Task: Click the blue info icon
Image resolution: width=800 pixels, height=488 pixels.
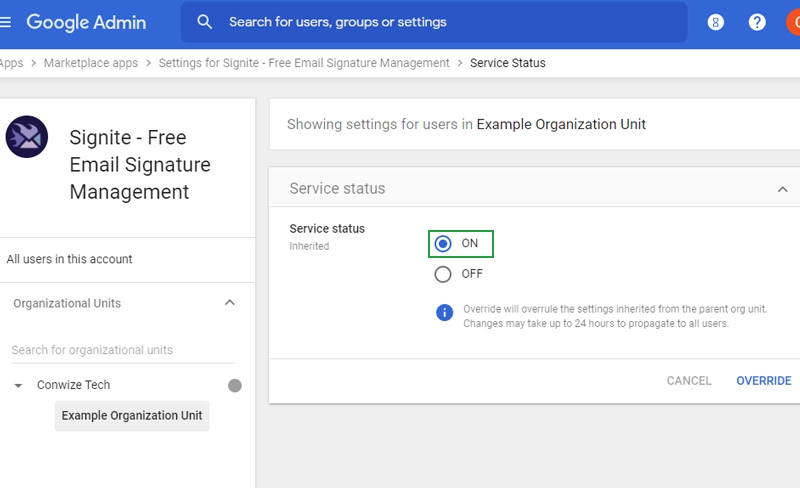Action: [x=444, y=312]
